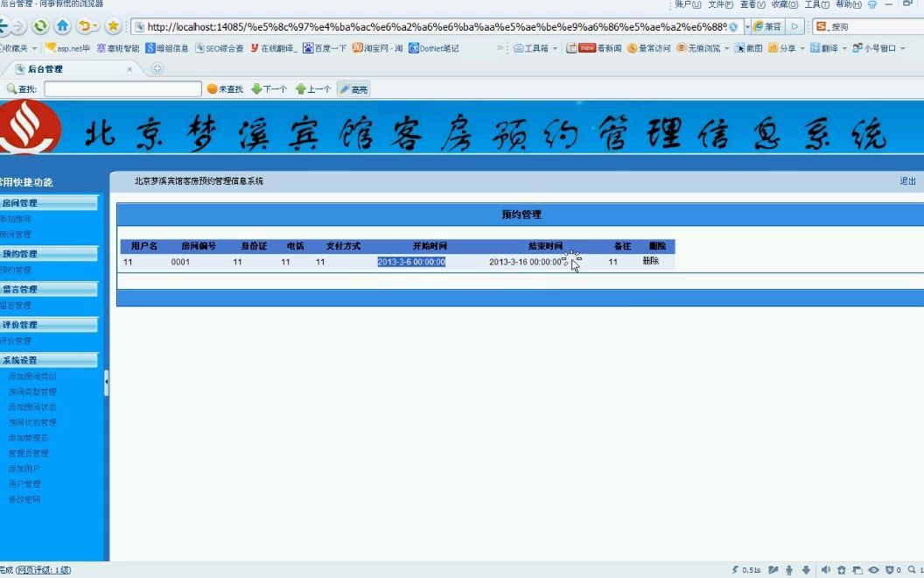
Task: Open the 工具箱 toolbox on the bookmarks bar
Action: coord(529,49)
